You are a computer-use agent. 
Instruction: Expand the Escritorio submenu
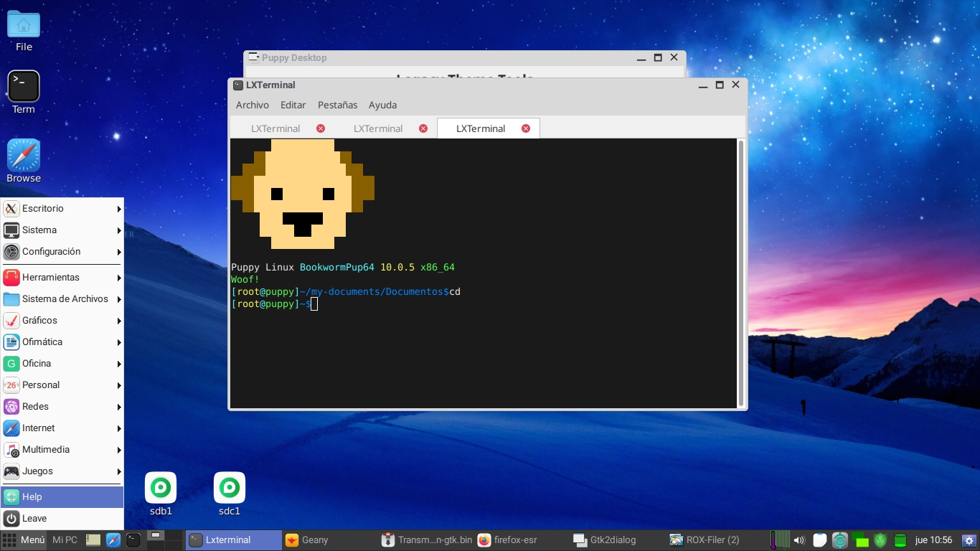tap(62, 209)
